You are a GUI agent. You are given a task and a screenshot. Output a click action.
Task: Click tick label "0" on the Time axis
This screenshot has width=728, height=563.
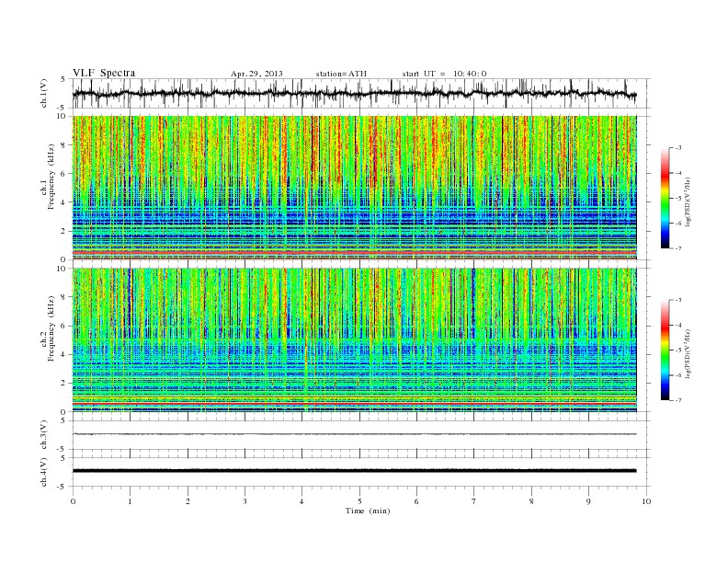pyautogui.click(x=73, y=501)
